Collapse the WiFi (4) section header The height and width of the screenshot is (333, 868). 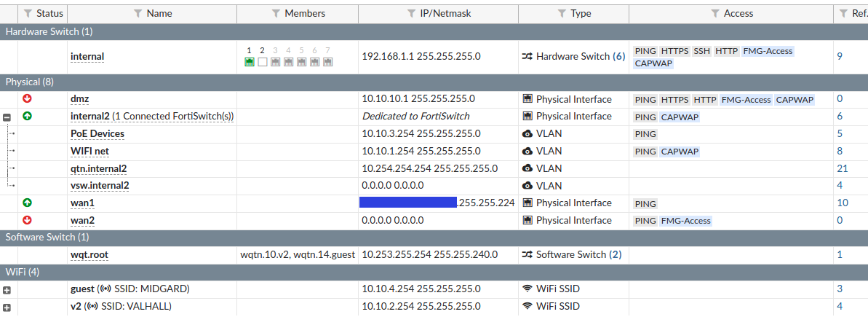(x=23, y=272)
